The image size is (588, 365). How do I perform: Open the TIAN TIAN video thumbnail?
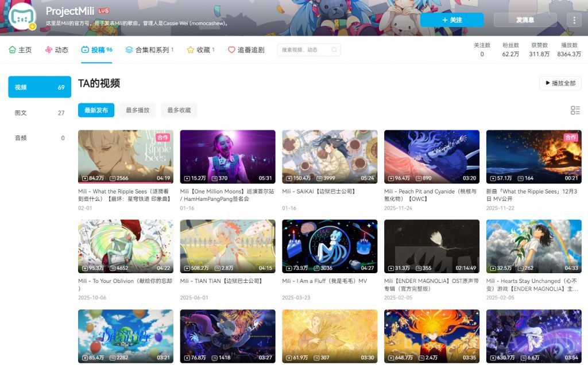click(227, 246)
